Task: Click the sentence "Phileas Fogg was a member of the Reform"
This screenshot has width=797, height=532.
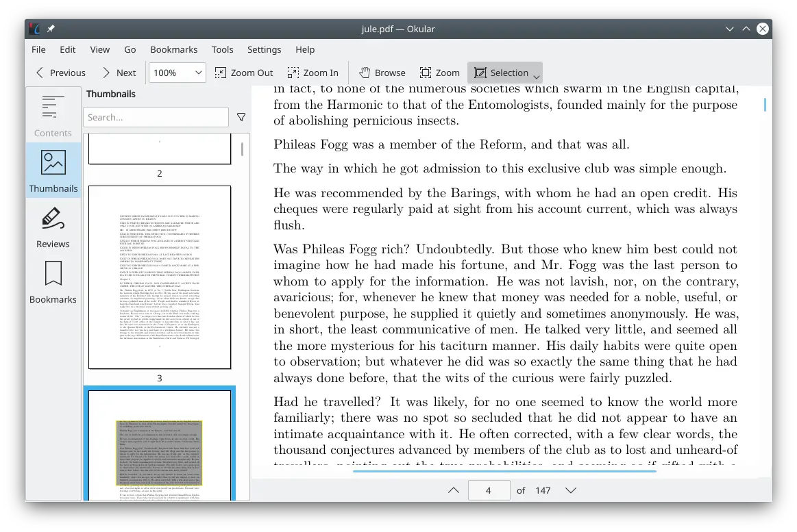Action: (400, 144)
